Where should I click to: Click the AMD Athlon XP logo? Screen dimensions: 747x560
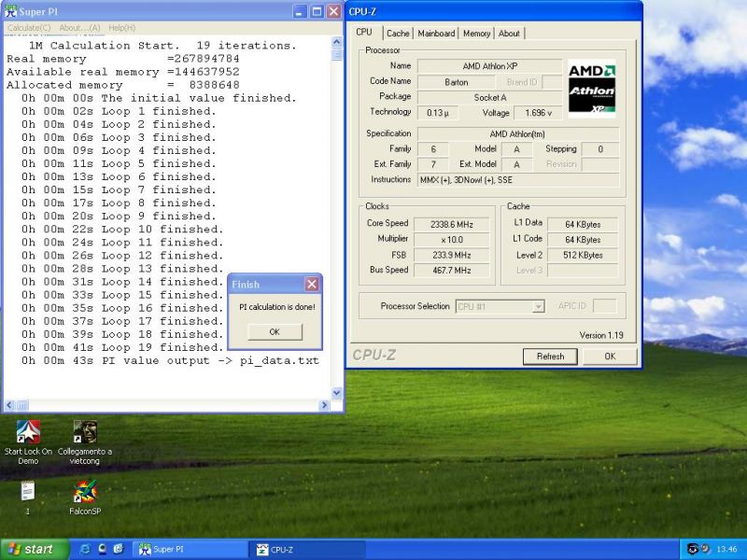(x=592, y=89)
